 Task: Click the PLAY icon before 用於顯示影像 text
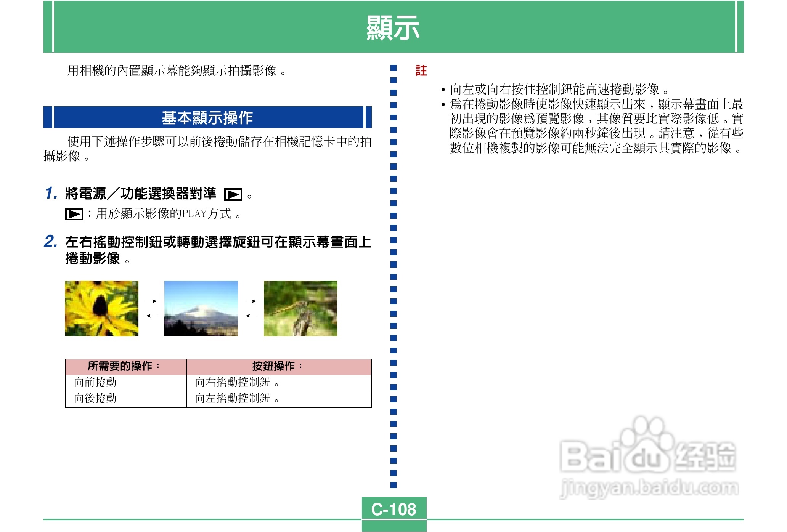[x=74, y=214]
